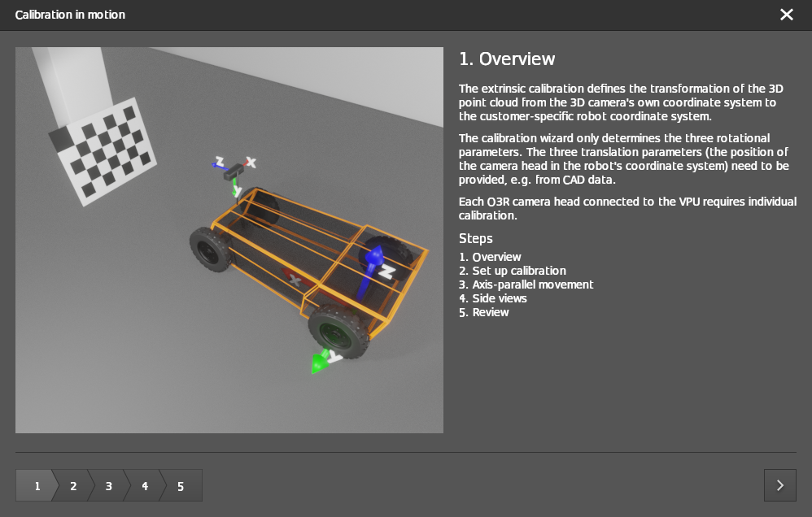The width and height of the screenshot is (812, 517).
Task: Click "2. Set up calibration" list entry
Action: point(512,271)
